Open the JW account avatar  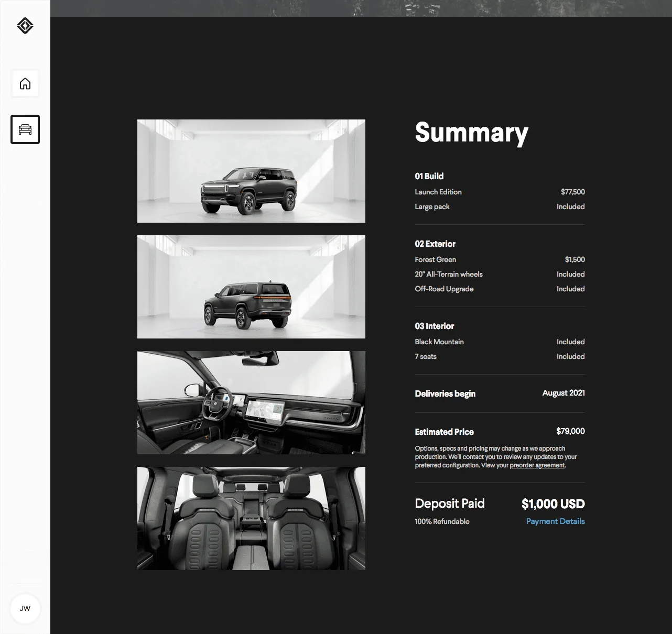[25, 609]
